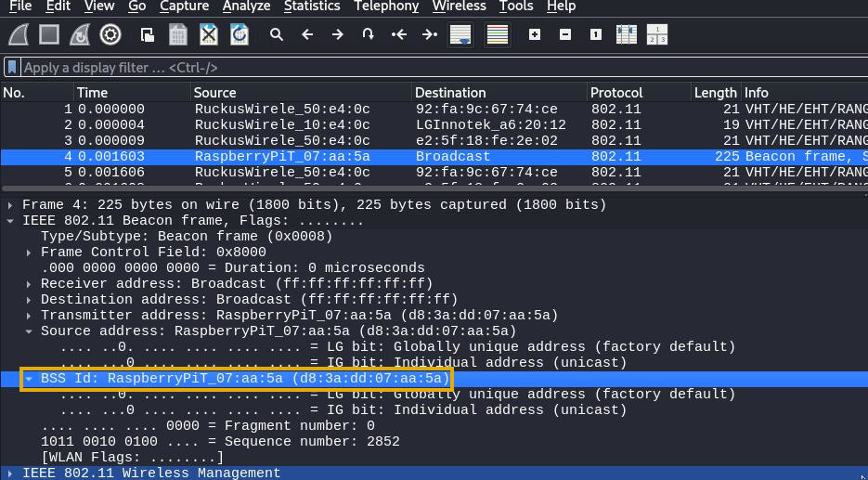Click the reset layout icon

click(657, 35)
